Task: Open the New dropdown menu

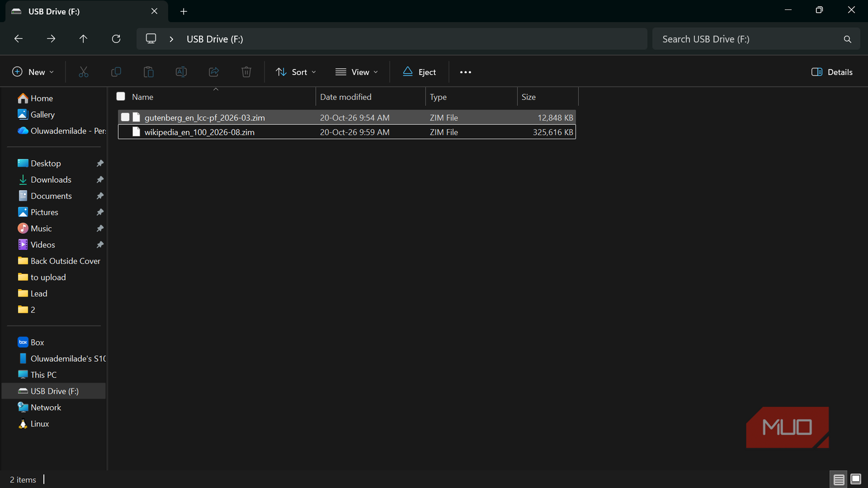Action: (33, 72)
